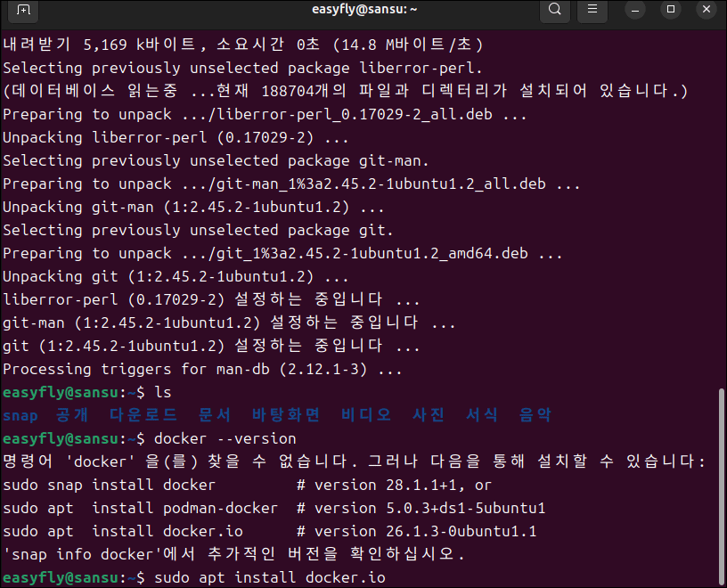
Task: Click the '문서' directory name
Action: click(214, 414)
